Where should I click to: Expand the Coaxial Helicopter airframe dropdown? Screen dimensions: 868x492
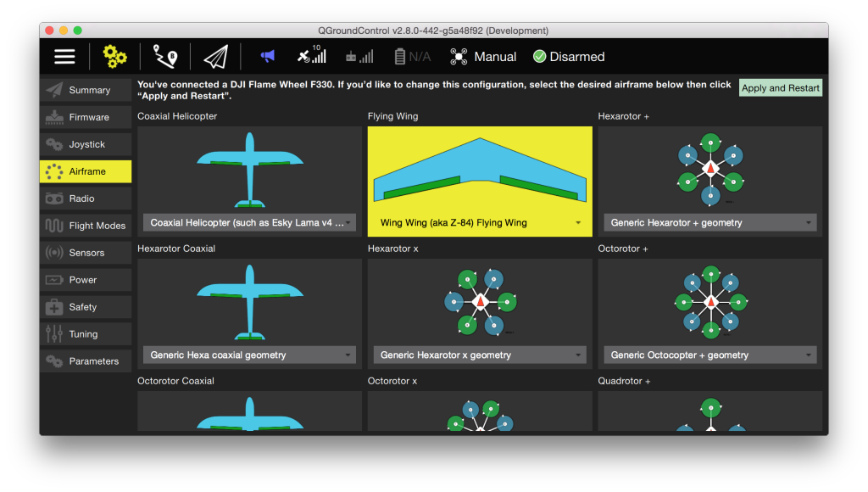249,223
